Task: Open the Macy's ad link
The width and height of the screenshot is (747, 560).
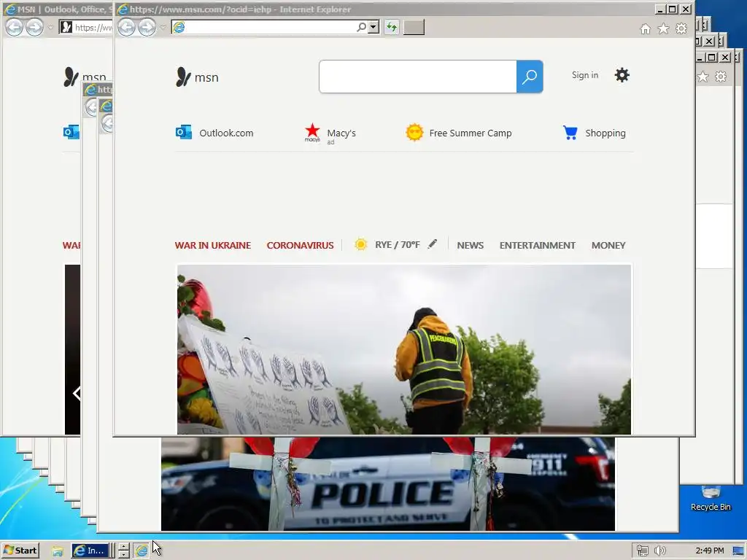Action: (330, 134)
